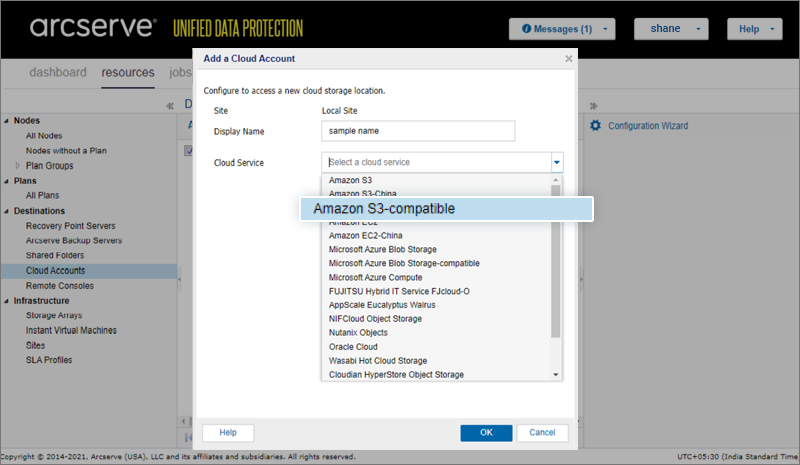Select Remote Consoles in the tree

pyautogui.click(x=60, y=286)
